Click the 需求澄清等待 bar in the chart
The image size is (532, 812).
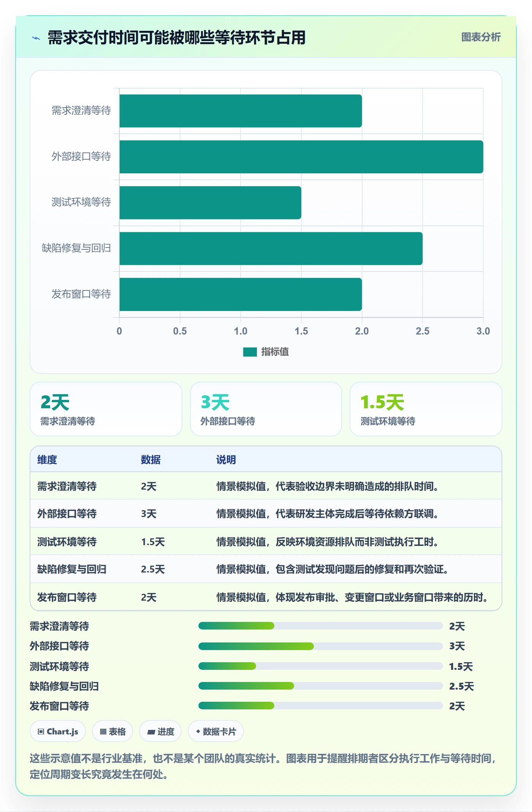[241, 111]
